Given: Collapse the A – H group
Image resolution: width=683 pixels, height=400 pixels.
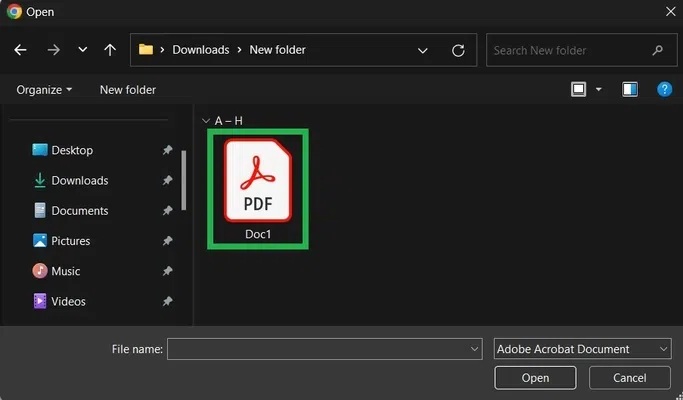Looking at the screenshot, I should [x=206, y=121].
